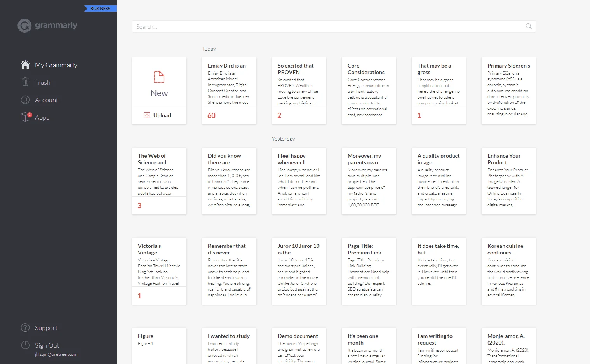Image resolution: width=590 pixels, height=364 pixels.
Task: Click the New document page icon
Action: pyautogui.click(x=159, y=77)
